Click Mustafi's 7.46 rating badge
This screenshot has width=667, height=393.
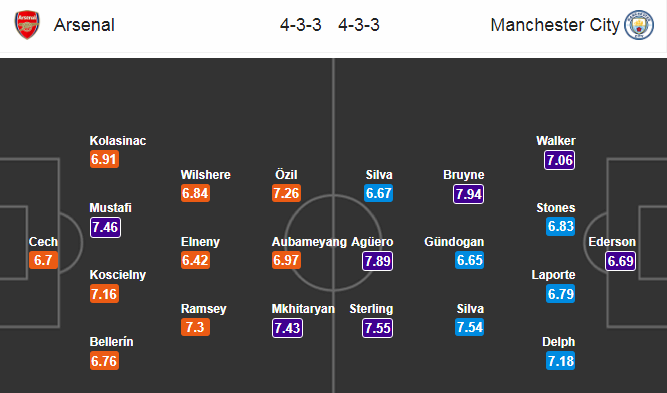point(105,227)
